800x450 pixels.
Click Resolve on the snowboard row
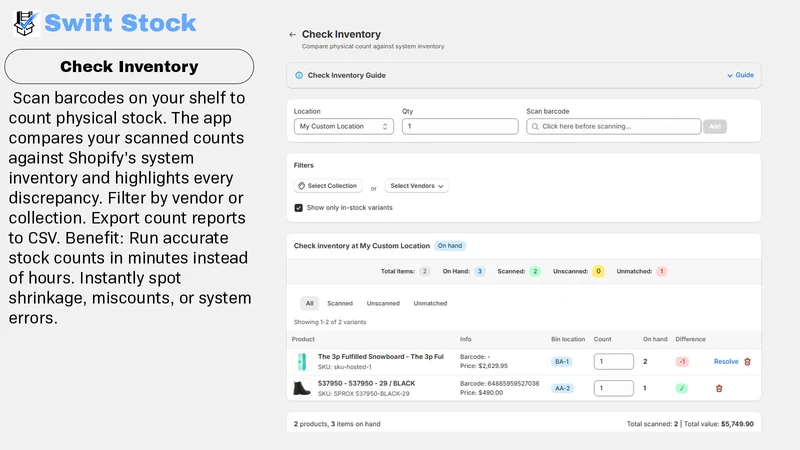726,362
